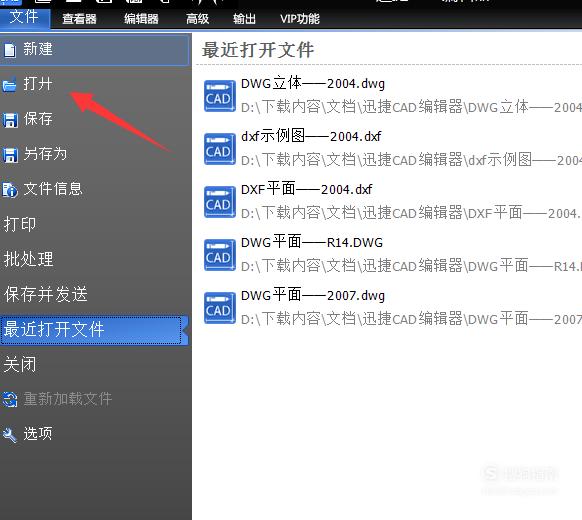Click the CAD icon of DWG立体——2004.dwg

pyautogui.click(x=219, y=96)
